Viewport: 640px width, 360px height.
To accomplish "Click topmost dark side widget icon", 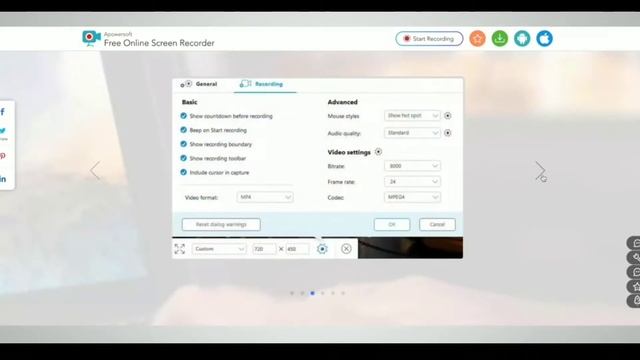I will pos(634,243).
